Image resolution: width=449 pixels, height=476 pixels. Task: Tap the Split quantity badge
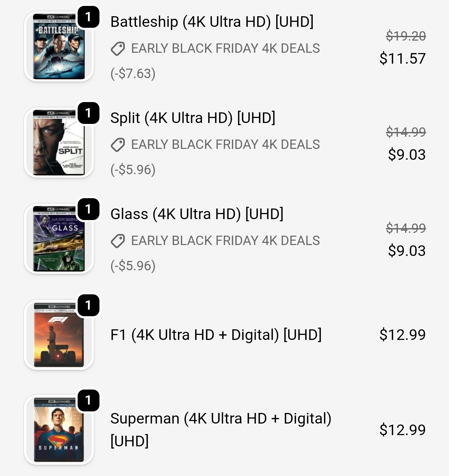[88, 113]
